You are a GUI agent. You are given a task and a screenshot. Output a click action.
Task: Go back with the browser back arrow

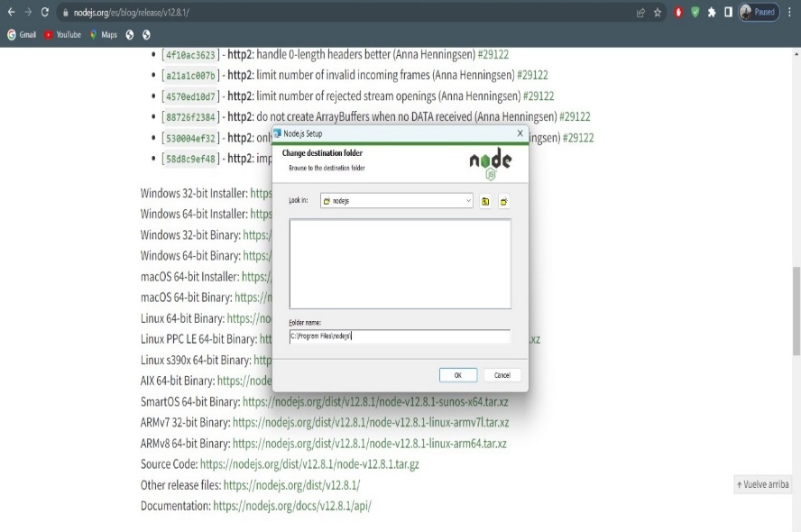[11, 13]
